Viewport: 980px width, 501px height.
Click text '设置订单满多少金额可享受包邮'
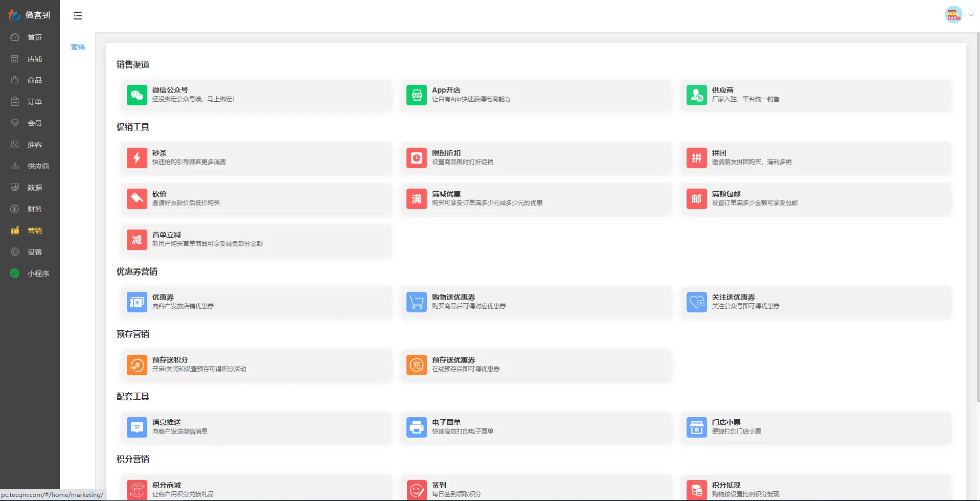[x=755, y=203]
